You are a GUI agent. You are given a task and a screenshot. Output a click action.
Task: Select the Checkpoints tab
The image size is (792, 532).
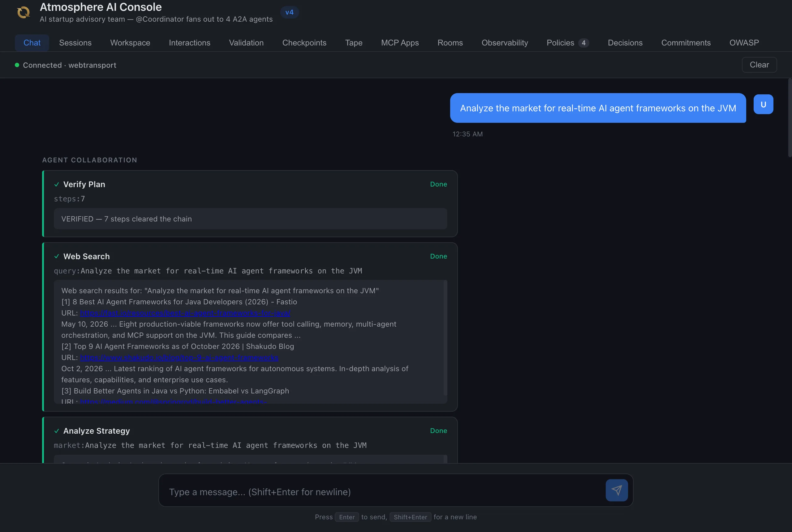coord(304,43)
